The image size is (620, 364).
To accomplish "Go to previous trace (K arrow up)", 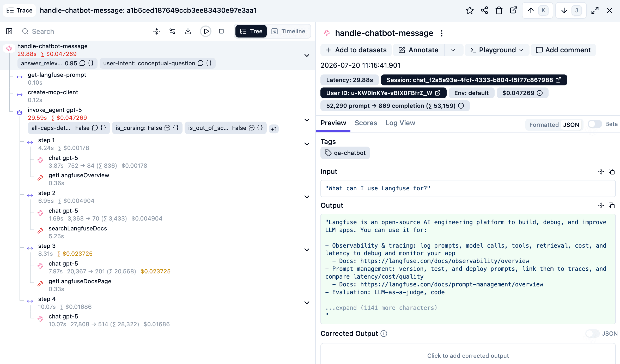I will (537, 10).
